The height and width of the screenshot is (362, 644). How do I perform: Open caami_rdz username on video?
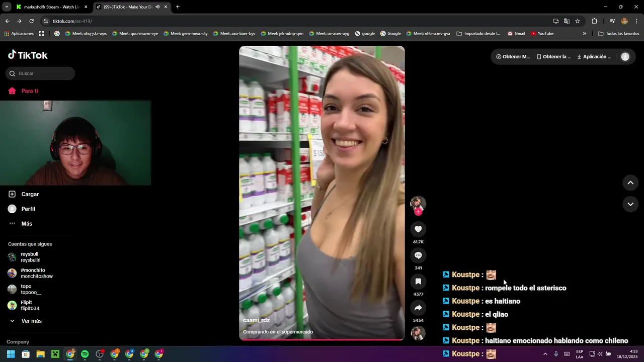click(256, 320)
